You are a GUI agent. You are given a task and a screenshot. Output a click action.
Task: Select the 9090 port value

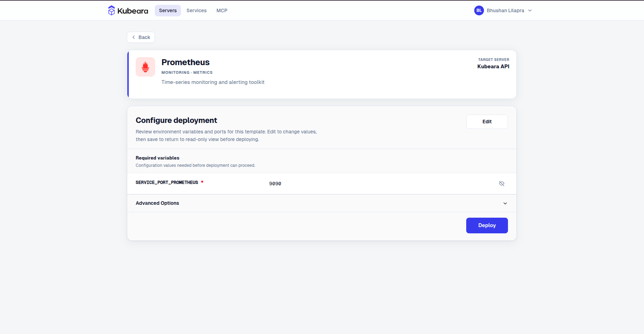click(x=275, y=184)
